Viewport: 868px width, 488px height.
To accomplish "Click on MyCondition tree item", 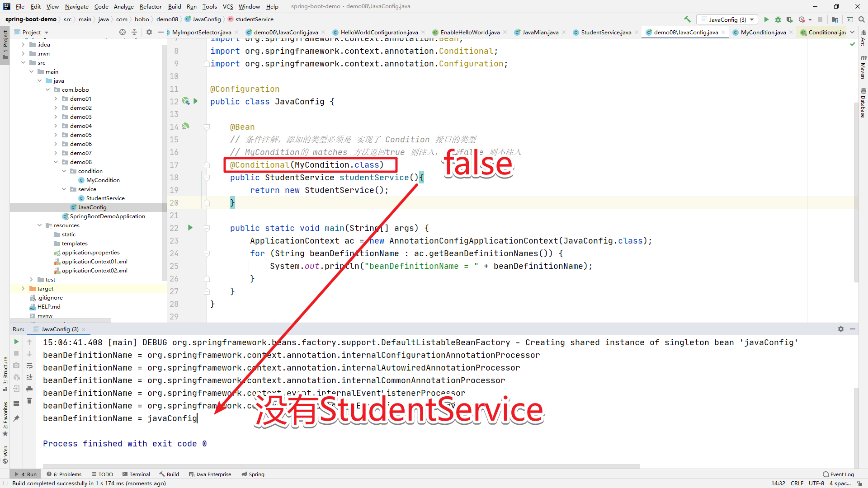I will tap(103, 180).
